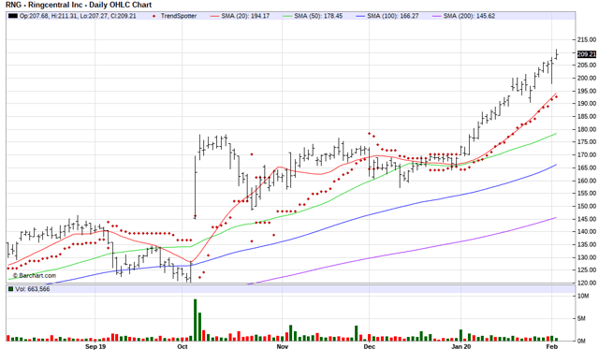599x364 pixels.
Task: Click the Sep 19 date axis label
Action: tap(95, 347)
